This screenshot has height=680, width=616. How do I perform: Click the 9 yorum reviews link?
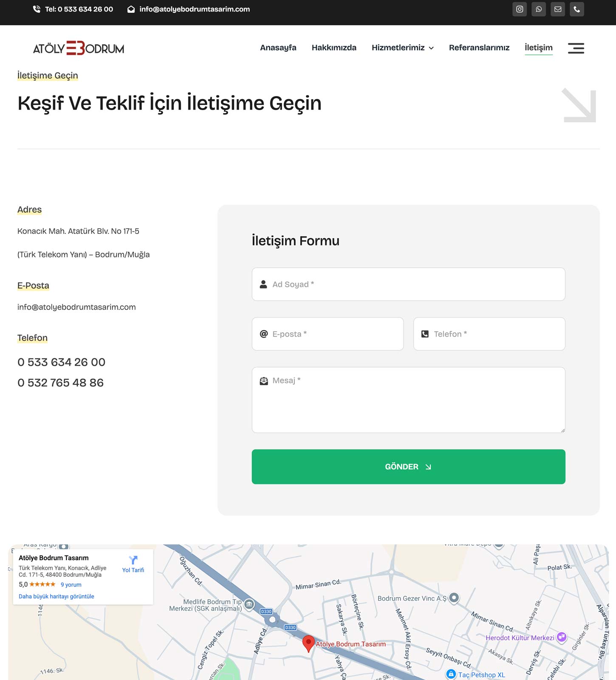click(71, 585)
